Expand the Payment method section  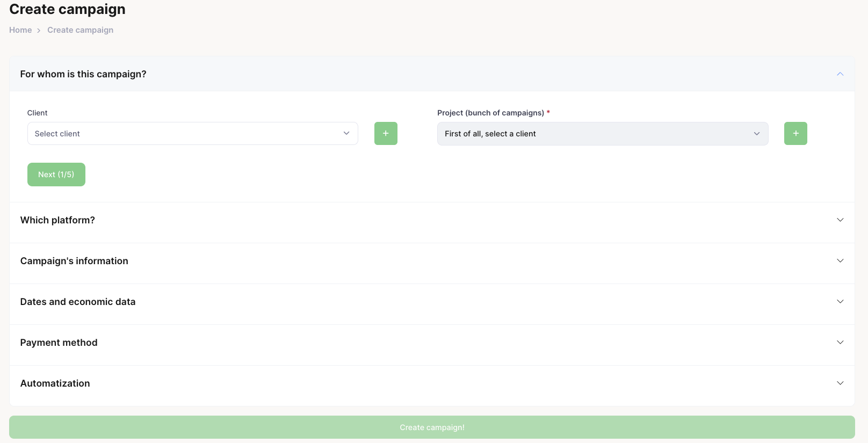coord(432,343)
